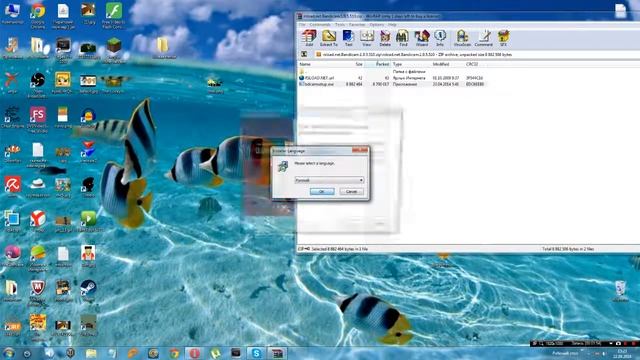
Task: Click the Info toolbar icon in WinRAR
Action: coord(440,38)
